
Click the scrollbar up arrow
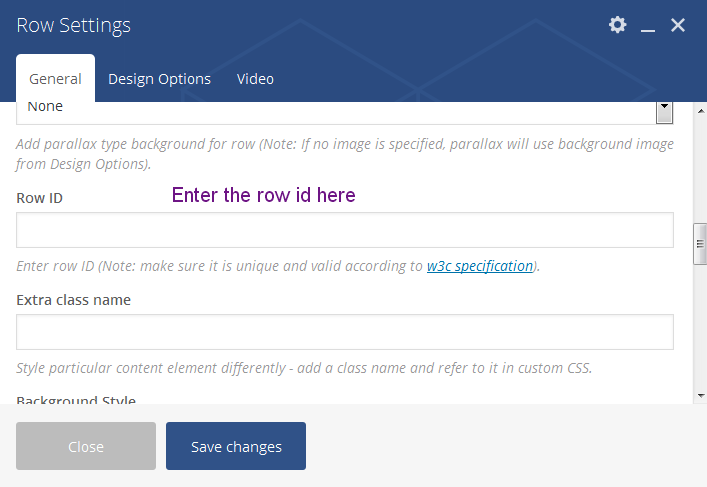pyautogui.click(x=701, y=107)
